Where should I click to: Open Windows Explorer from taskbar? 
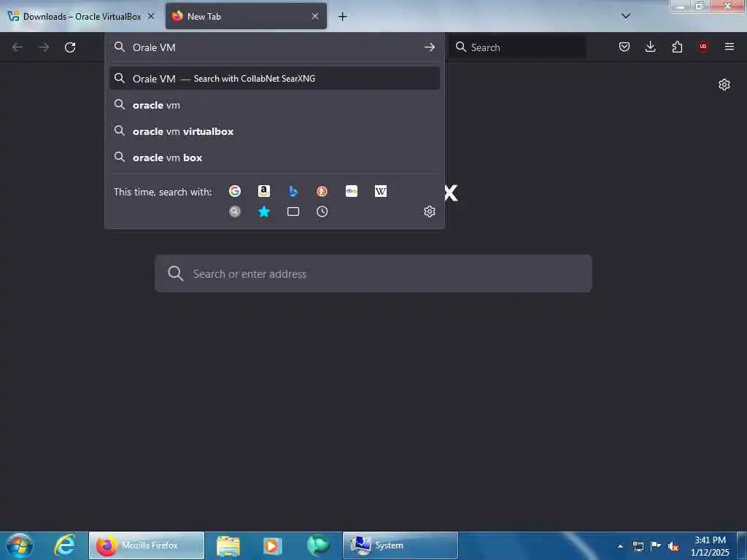coord(228,545)
